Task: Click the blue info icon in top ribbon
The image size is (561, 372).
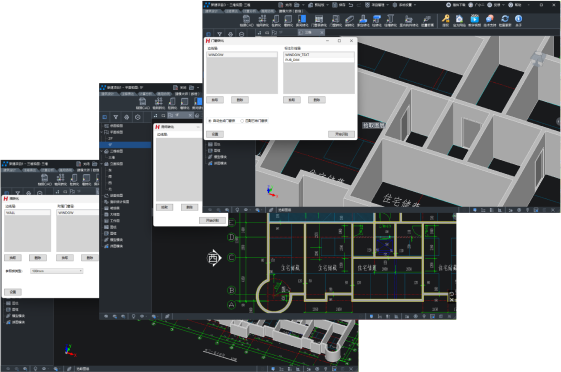Action: [518, 19]
